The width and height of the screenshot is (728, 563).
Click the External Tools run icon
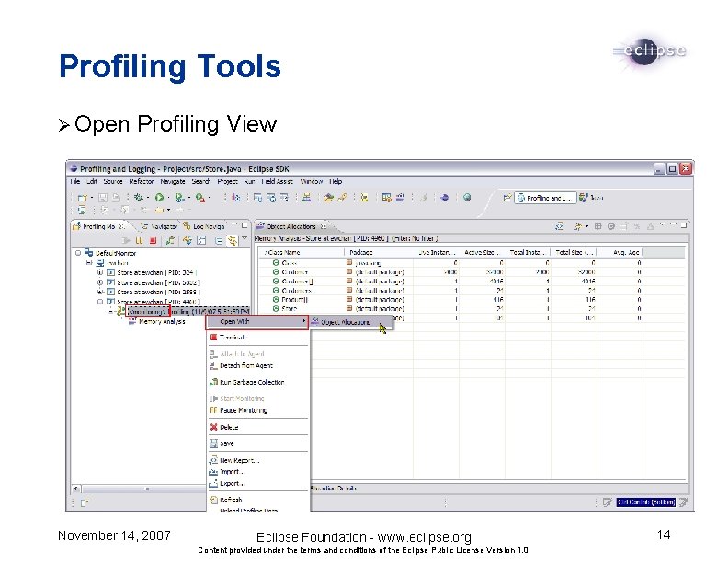[x=200, y=198]
